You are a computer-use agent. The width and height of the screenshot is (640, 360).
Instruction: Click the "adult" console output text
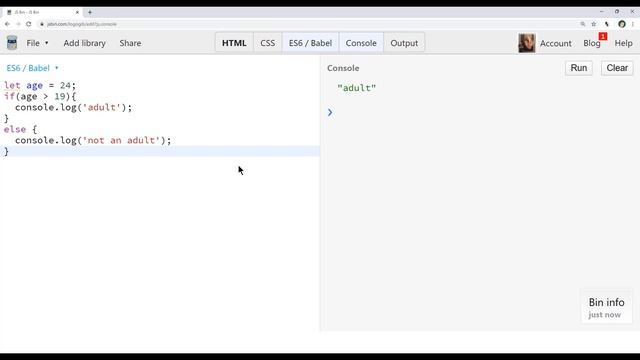coord(357,88)
